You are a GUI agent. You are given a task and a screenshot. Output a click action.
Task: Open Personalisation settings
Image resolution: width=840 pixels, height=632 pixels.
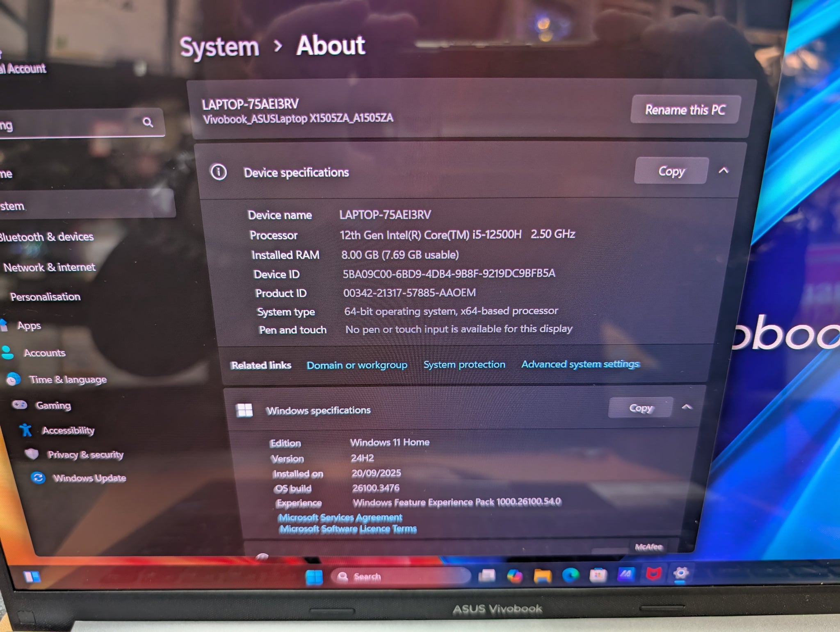45,297
